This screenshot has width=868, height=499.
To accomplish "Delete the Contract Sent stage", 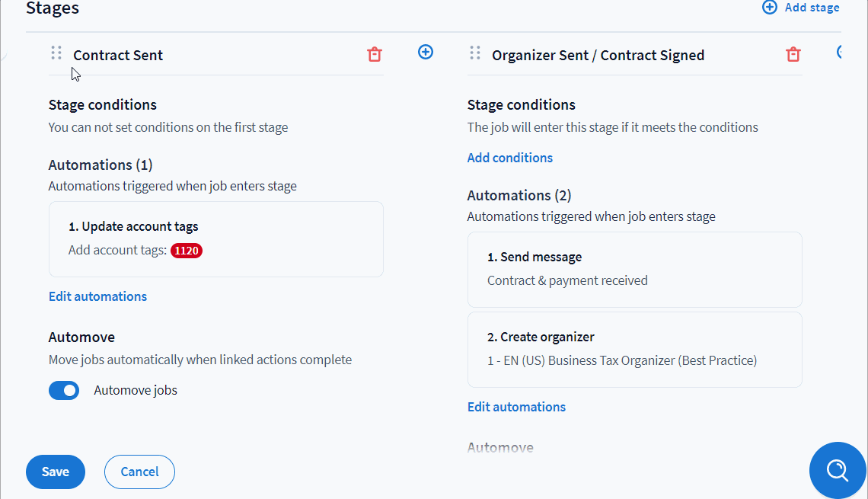I will 375,54.
